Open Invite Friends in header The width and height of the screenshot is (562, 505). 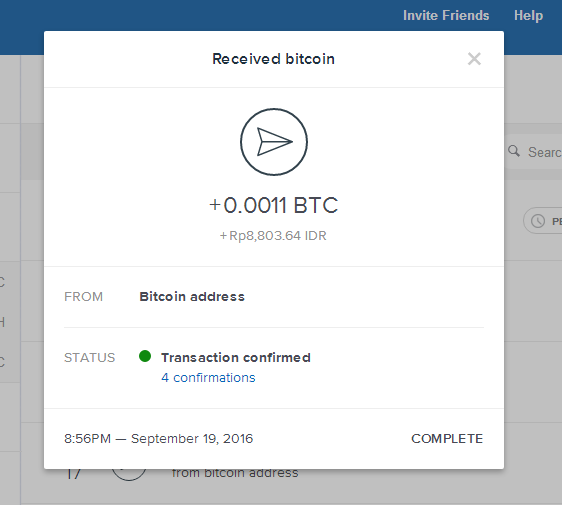446,15
